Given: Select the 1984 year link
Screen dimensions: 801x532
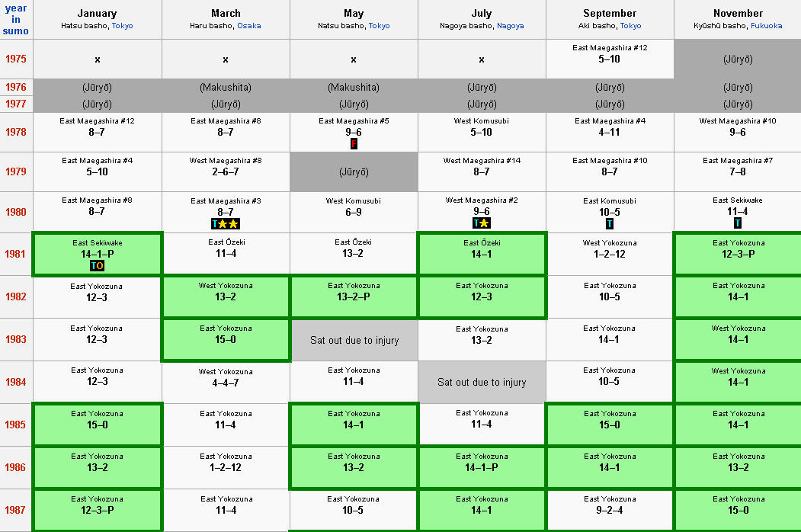Looking at the screenshot, I should [x=16, y=382].
